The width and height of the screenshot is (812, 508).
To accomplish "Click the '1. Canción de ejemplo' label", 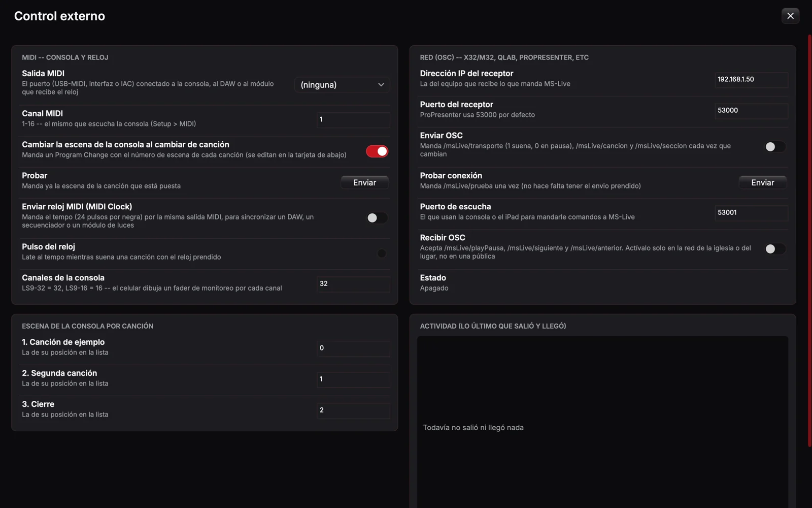I will (x=63, y=342).
